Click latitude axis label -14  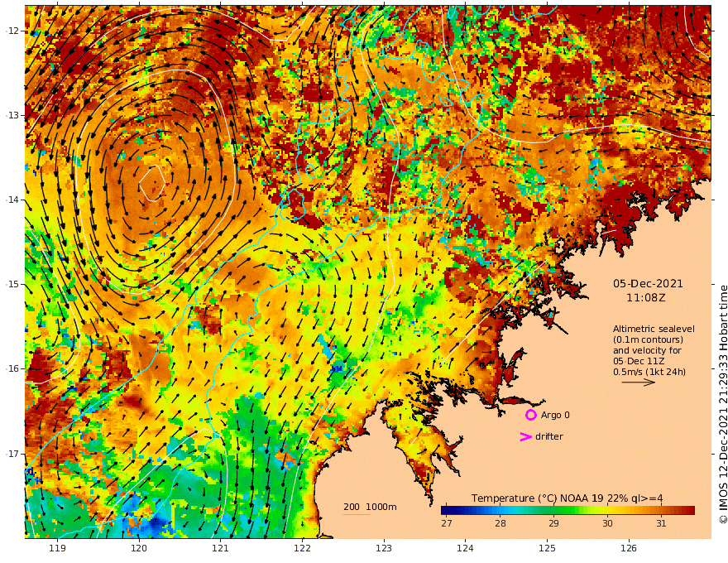13,200
